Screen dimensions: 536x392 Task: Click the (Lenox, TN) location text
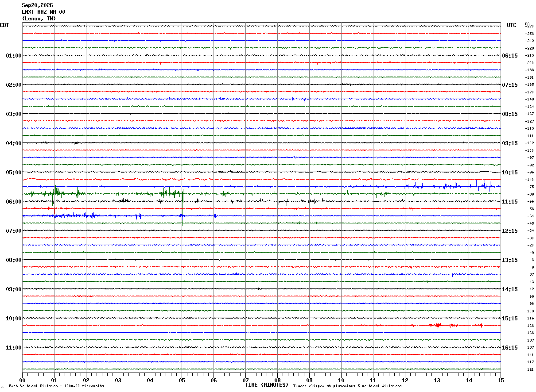coord(39,19)
